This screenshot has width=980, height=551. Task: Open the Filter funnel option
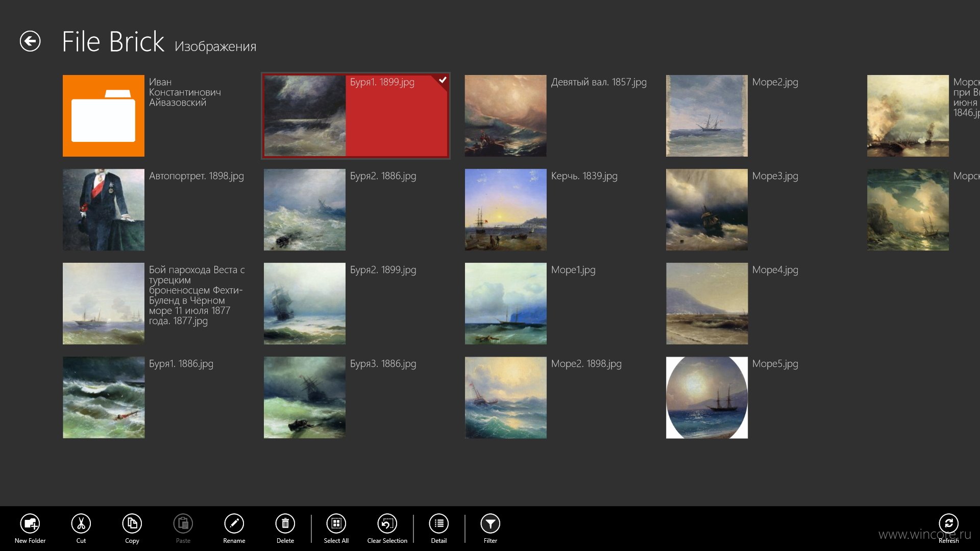[x=491, y=523]
